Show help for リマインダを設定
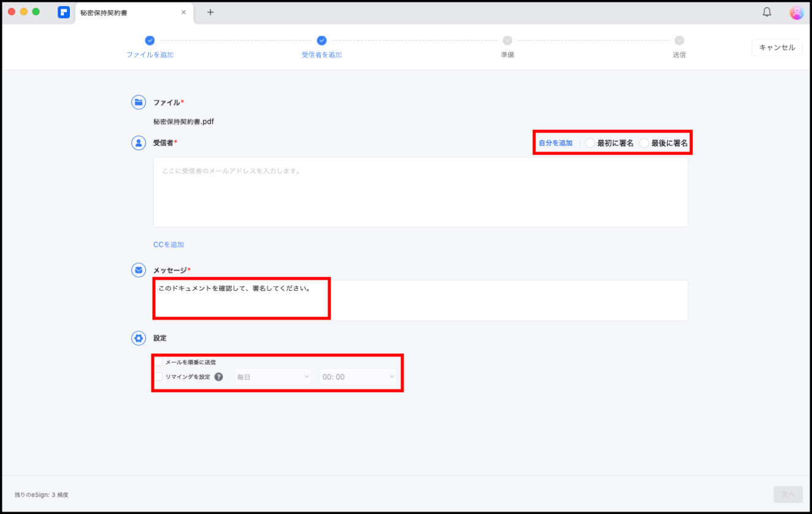Image resolution: width=812 pixels, height=514 pixels. (x=218, y=377)
